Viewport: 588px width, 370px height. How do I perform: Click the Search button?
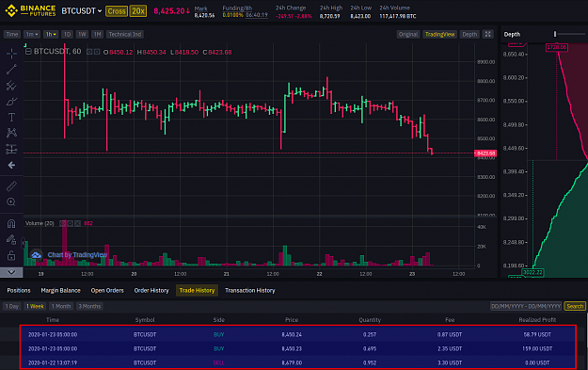(x=575, y=306)
